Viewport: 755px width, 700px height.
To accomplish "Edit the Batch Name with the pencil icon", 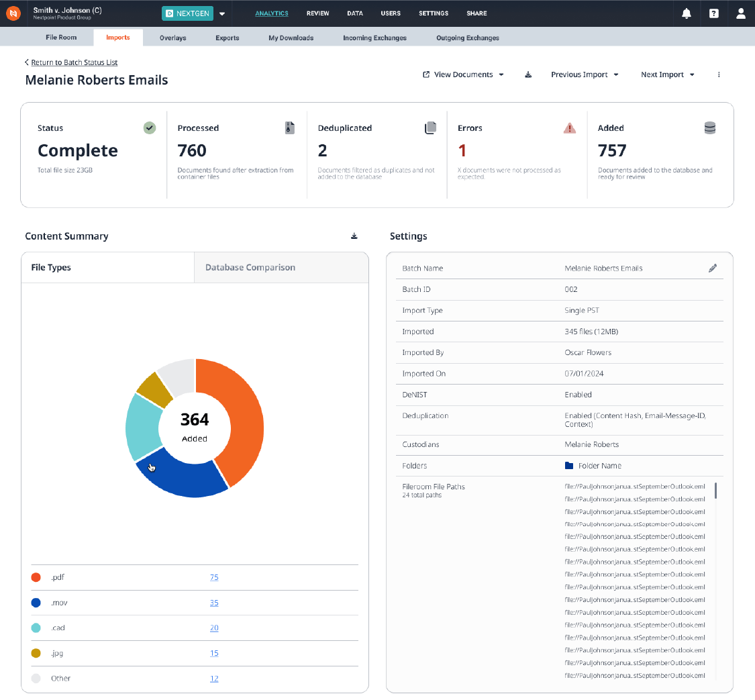I will [x=713, y=268].
